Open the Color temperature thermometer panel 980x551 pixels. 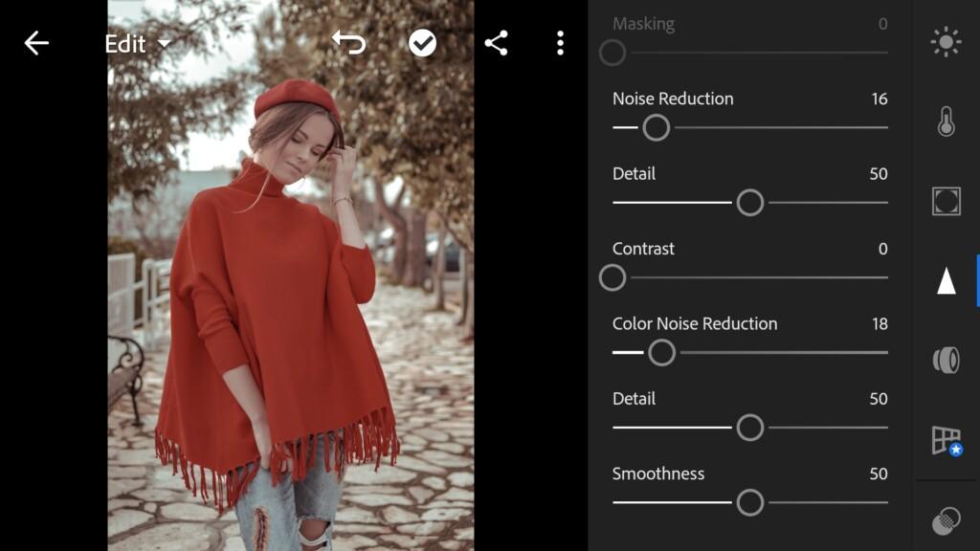pyautogui.click(x=946, y=121)
